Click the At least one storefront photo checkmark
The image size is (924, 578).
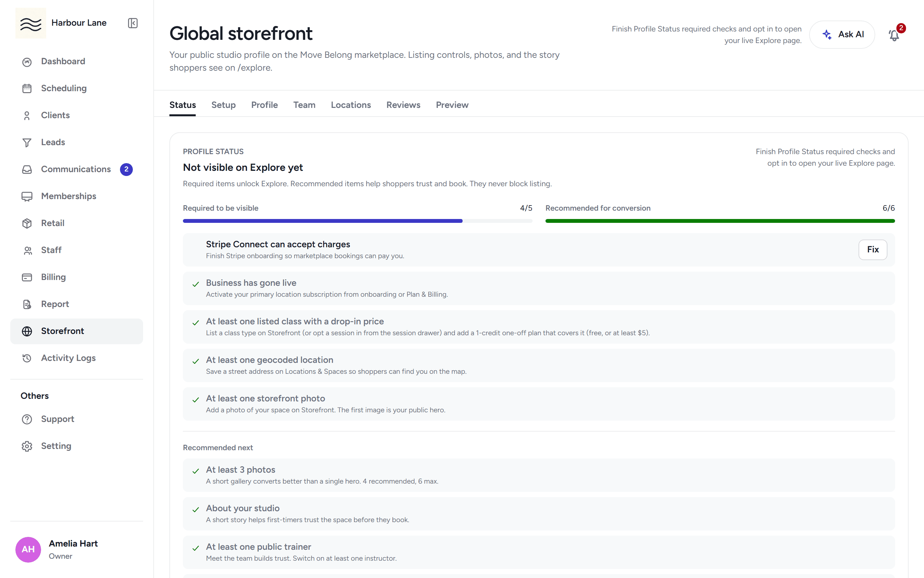click(196, 400)
